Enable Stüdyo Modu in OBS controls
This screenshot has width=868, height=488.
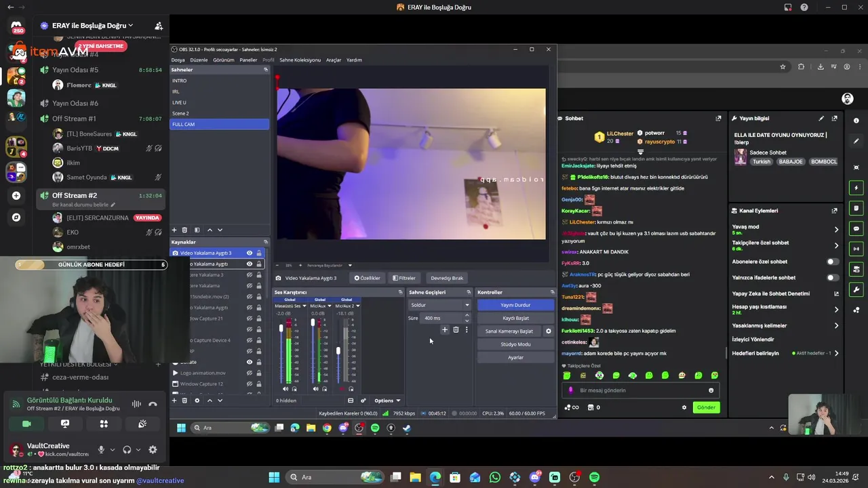[x=515, y=344]
